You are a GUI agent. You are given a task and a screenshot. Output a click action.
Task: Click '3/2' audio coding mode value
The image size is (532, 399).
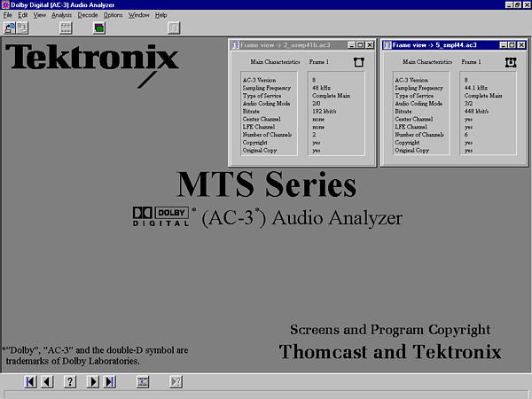point(468,104)
